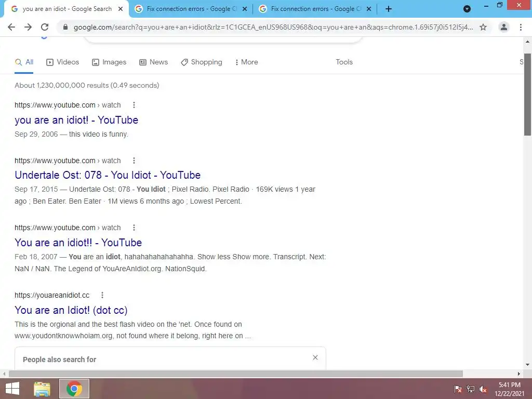Viewport: 532px width, 399px height.
Task: View site information padlock icon
Action: pyautogui.click(x=65, y=27)
